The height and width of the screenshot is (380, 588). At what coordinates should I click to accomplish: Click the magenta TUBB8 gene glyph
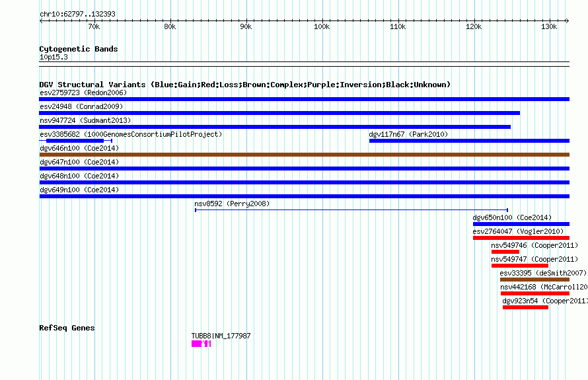[201, 344]
